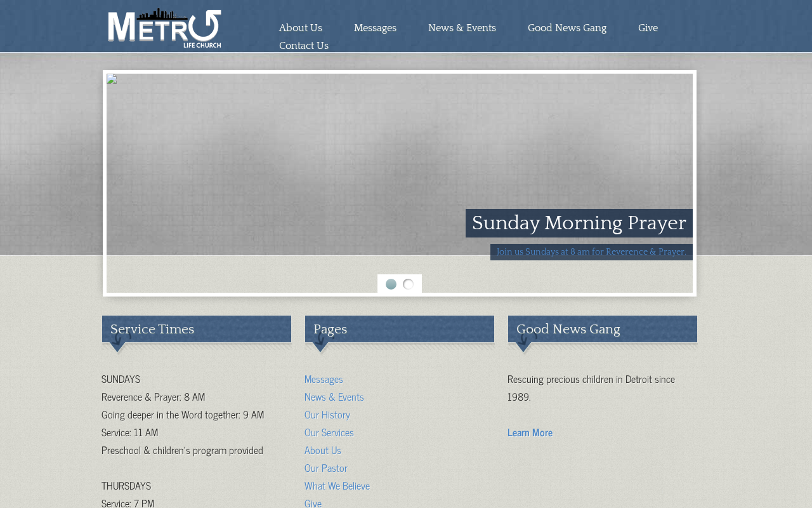Click the Sunday Morning Prayer slide title
The width and height of the screenshot is (812, 508).
[x=579, y=223]
